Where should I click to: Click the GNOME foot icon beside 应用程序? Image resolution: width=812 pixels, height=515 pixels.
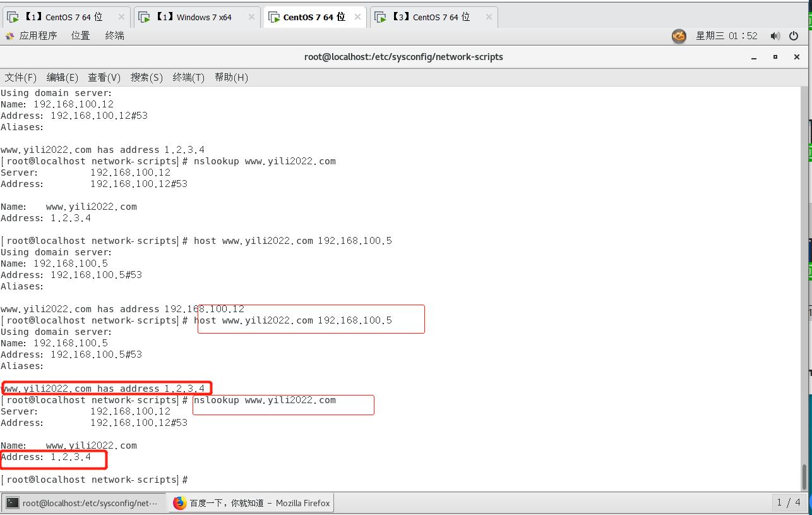coord(9,36)
